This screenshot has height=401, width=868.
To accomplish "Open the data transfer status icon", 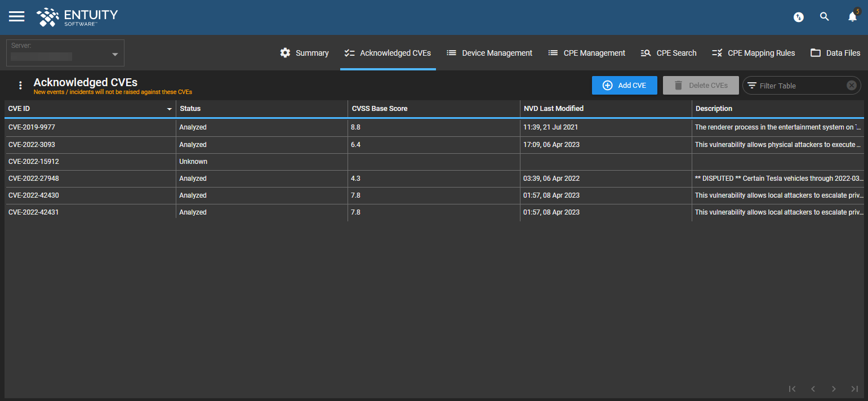I will click(x=798, y=17).
